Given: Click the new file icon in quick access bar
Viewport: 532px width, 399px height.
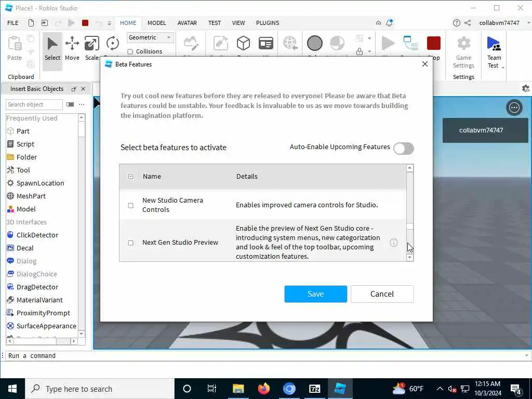Looking at the screenshot, I should 31,23.
